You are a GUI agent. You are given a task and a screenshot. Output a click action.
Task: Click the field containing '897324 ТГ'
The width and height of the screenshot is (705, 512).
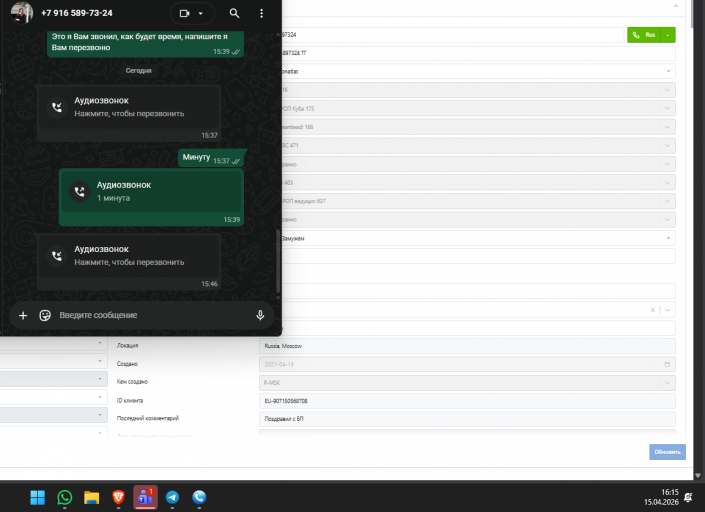(478, 53)
